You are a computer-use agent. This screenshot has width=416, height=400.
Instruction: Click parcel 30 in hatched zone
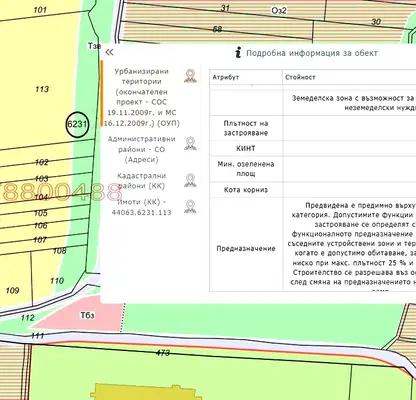376,22
